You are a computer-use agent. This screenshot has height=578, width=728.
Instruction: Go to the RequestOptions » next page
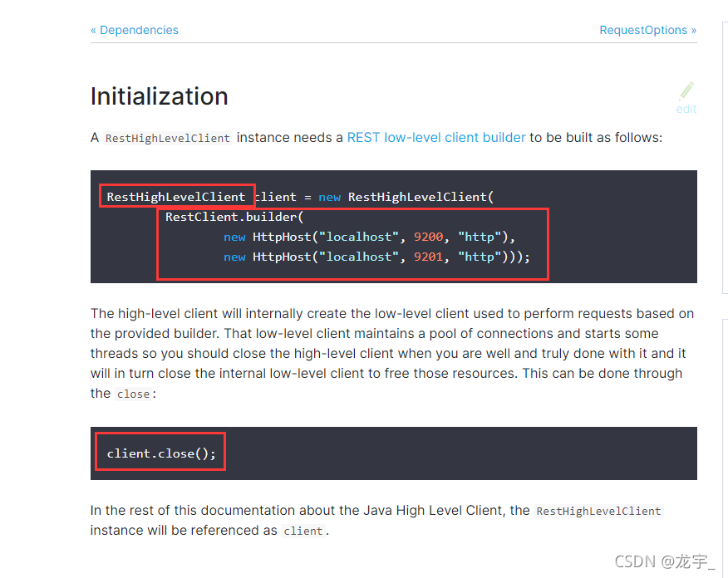point(647,30)
